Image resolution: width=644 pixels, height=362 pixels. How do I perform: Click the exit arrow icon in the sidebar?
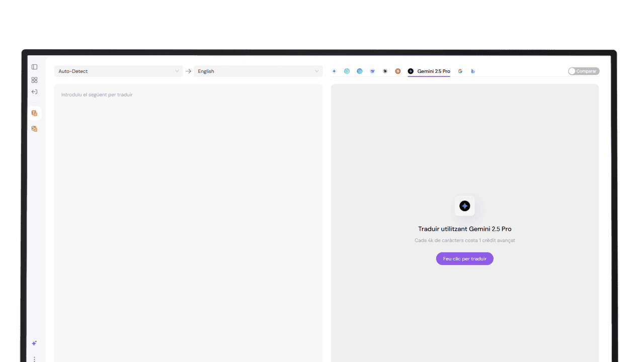pyautogui.click(x=34, y=92)
